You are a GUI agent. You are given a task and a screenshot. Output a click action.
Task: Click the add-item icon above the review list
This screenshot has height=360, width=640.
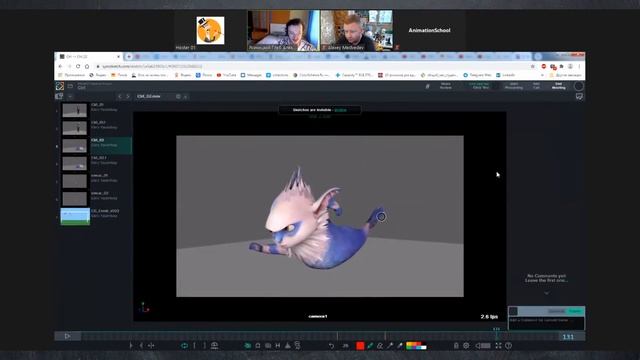click(59, 96)
